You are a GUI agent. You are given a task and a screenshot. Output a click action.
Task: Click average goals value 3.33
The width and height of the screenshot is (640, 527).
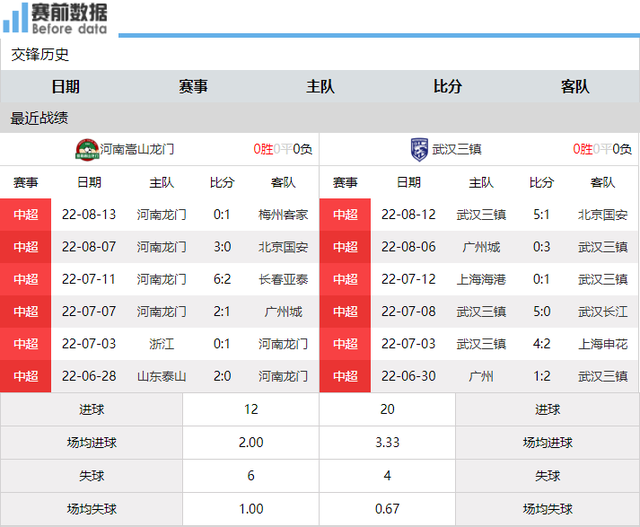(x=387, y=443)
